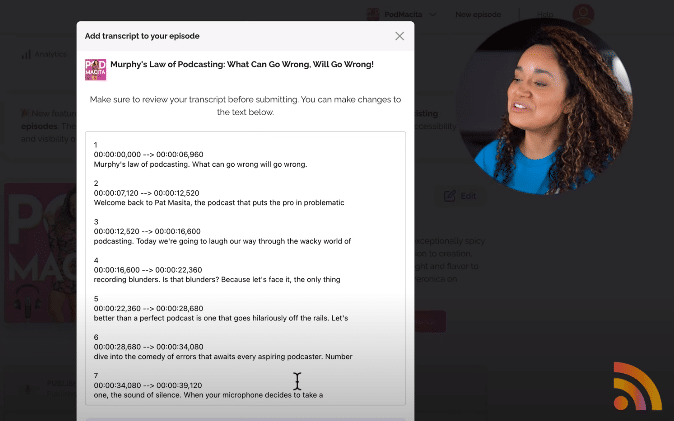
Task: Click the PodMacita logo icon in header
Action: (373, 14)
